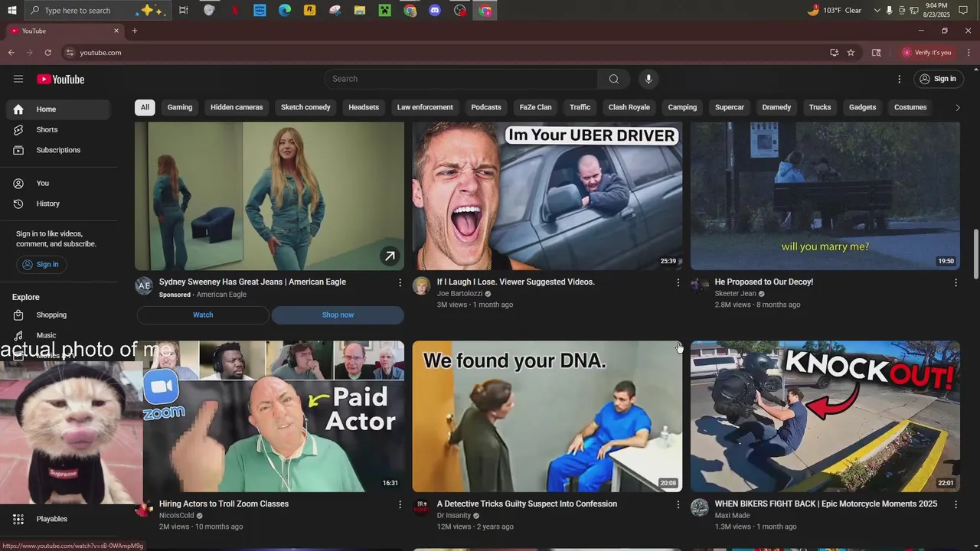Image resolution: width=980 pixels, height=551 pixels.
Task: Select the All filter chip
Action: coord(145,107)
